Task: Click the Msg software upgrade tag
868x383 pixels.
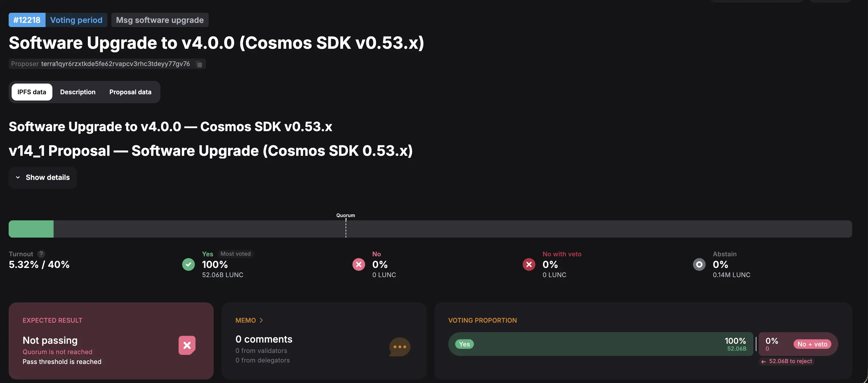Action: click(x=160, y=20)
